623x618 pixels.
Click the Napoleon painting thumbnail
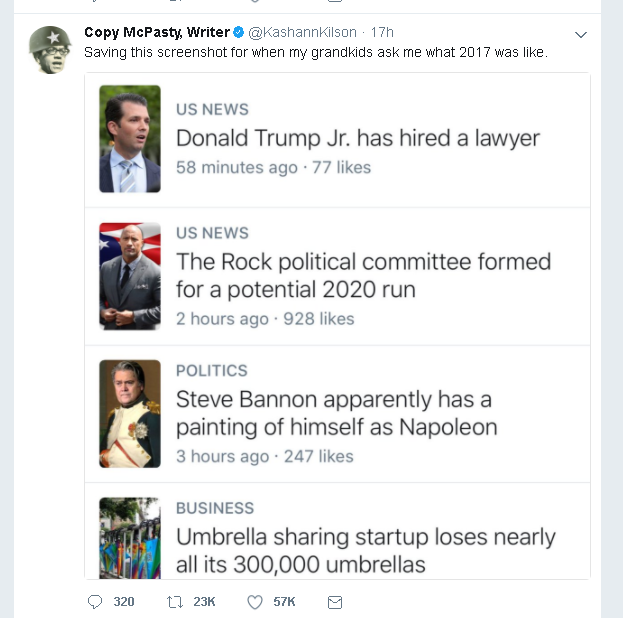[x=130, y=413]
